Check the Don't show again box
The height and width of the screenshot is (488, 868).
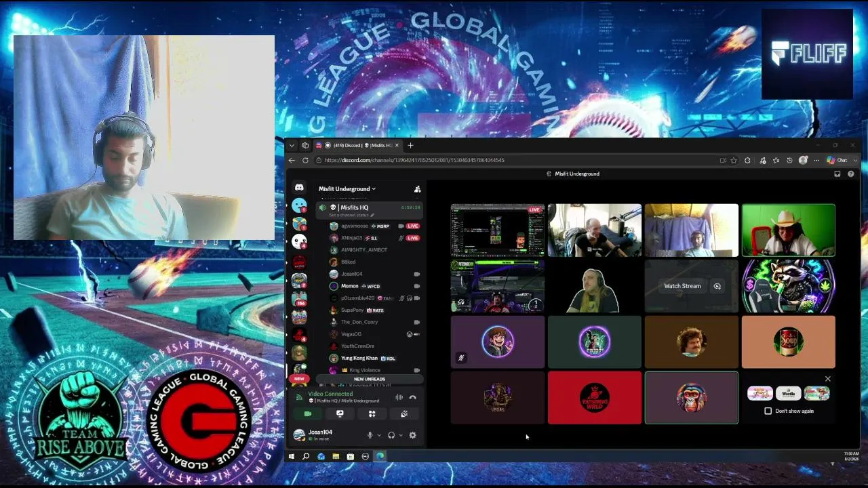click(768, 411)
